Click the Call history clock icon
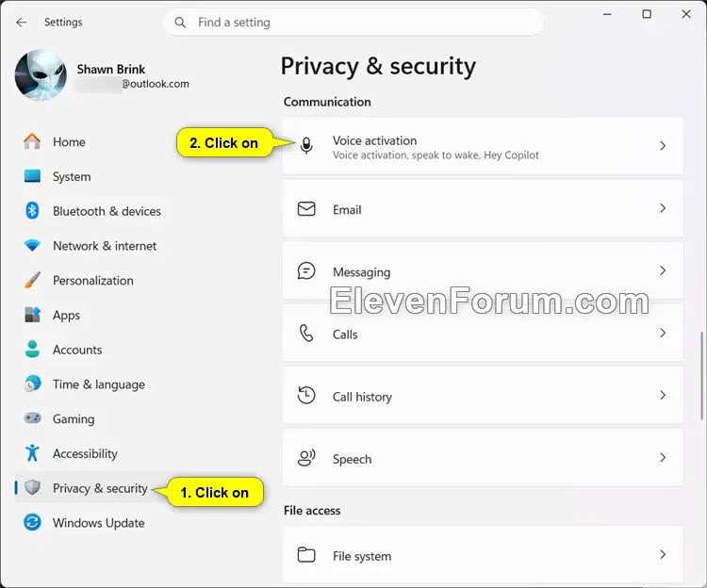 click(306, 396)
